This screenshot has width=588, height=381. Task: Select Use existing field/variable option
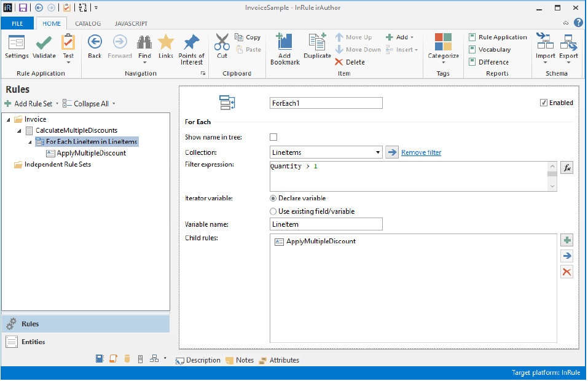coord(273,211)
